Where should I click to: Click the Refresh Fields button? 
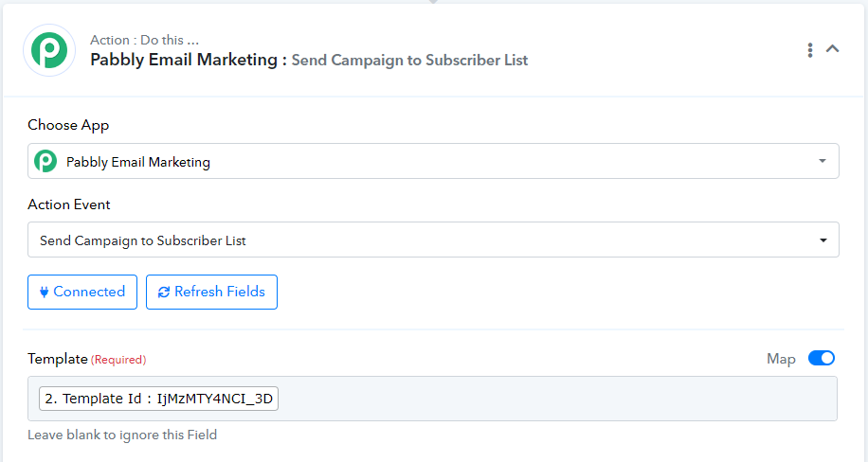[211, 293]
